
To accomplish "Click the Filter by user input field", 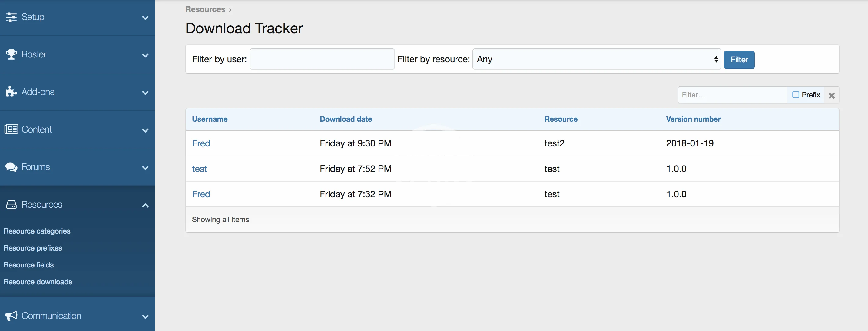I will pyautogui.click(x=322, y=59).
